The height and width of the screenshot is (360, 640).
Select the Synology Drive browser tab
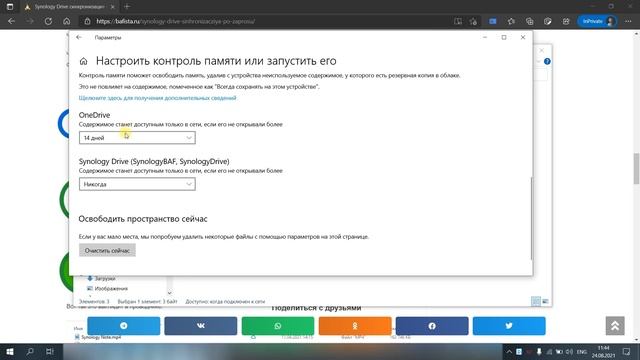(x=69, y=7)
